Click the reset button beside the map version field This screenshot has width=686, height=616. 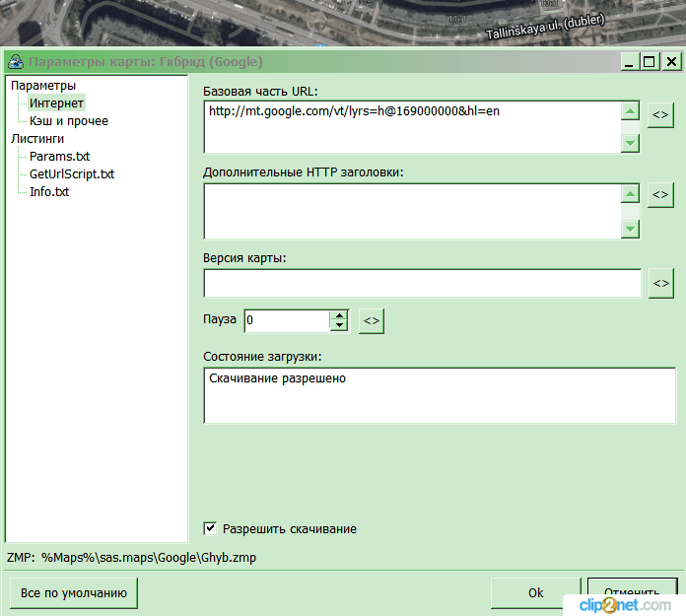click(x=660, y=283)
